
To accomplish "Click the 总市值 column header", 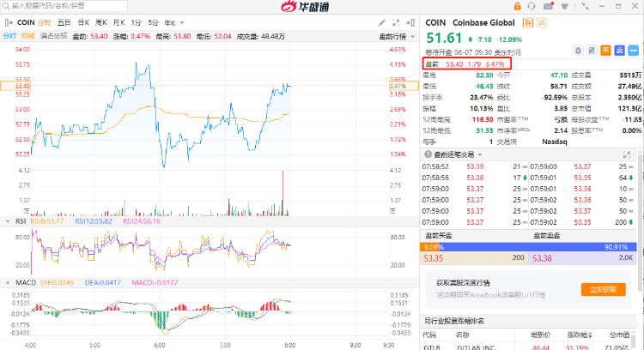I will pos(620,335).
